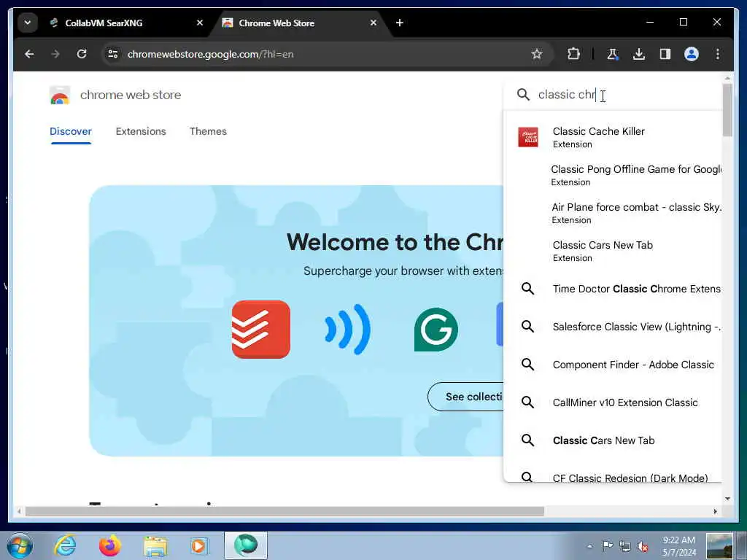Viewport: 747px width, 560px height.
Task: Open the Chrome profile avatar menu
Action: [x=692, y=54]
